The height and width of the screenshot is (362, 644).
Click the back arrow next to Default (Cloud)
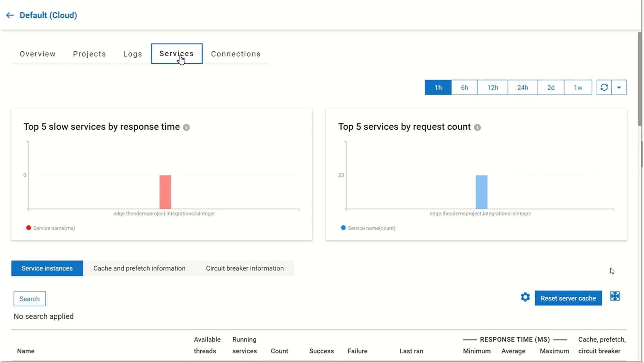pos(9,15)
